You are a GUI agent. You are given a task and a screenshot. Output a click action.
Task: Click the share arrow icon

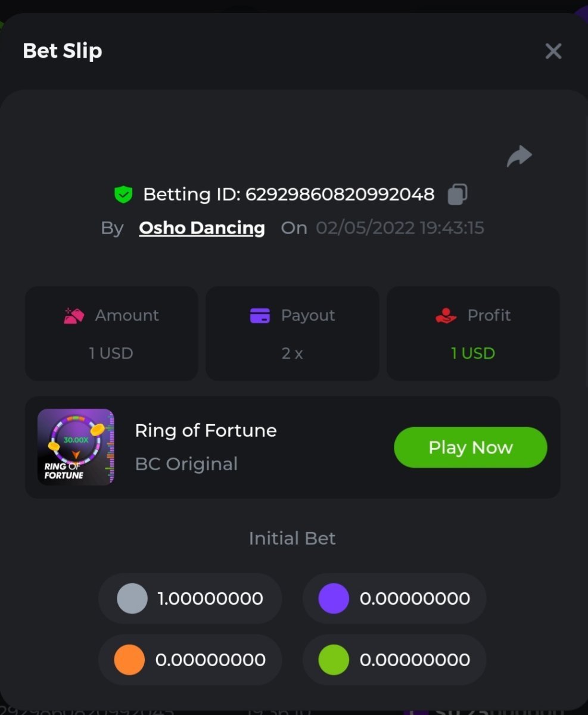click(519, 156)
